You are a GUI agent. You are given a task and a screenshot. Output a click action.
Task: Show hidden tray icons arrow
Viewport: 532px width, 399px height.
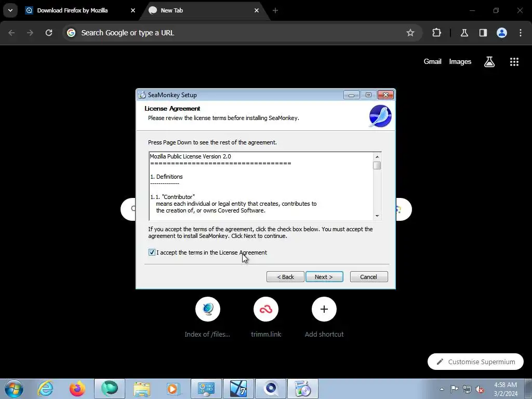point(442,389)
